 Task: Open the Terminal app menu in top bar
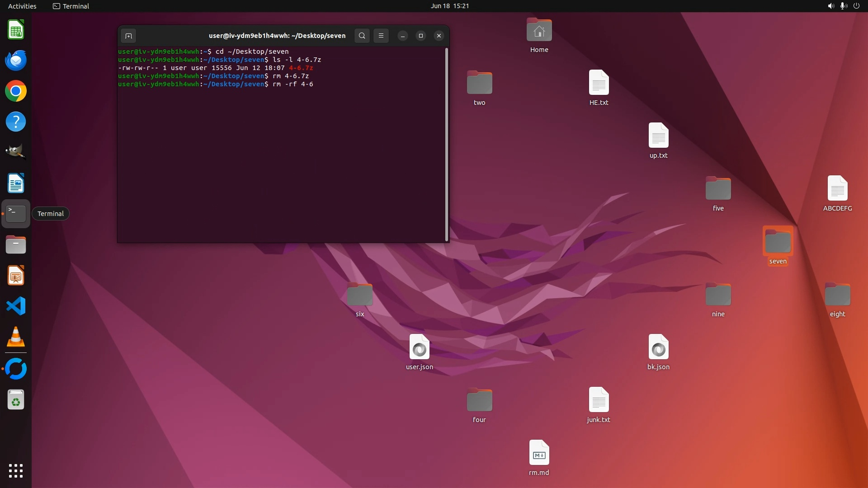[71, 6]
